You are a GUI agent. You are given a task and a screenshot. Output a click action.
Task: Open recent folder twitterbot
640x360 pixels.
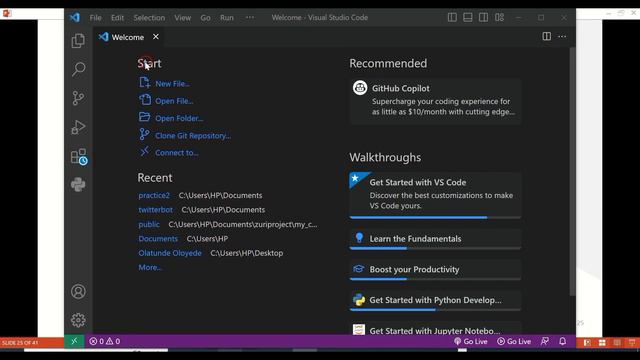click(x=156, y=210)
